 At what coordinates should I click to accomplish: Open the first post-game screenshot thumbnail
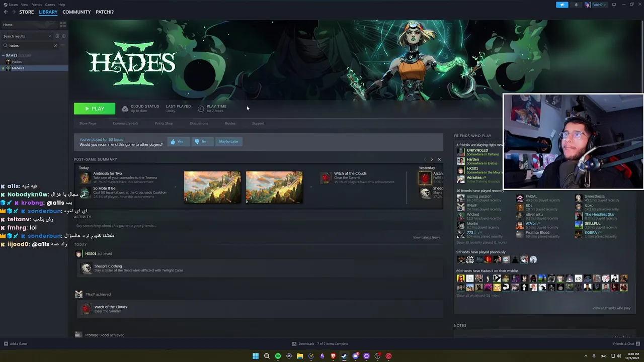(x=212, y=187)
